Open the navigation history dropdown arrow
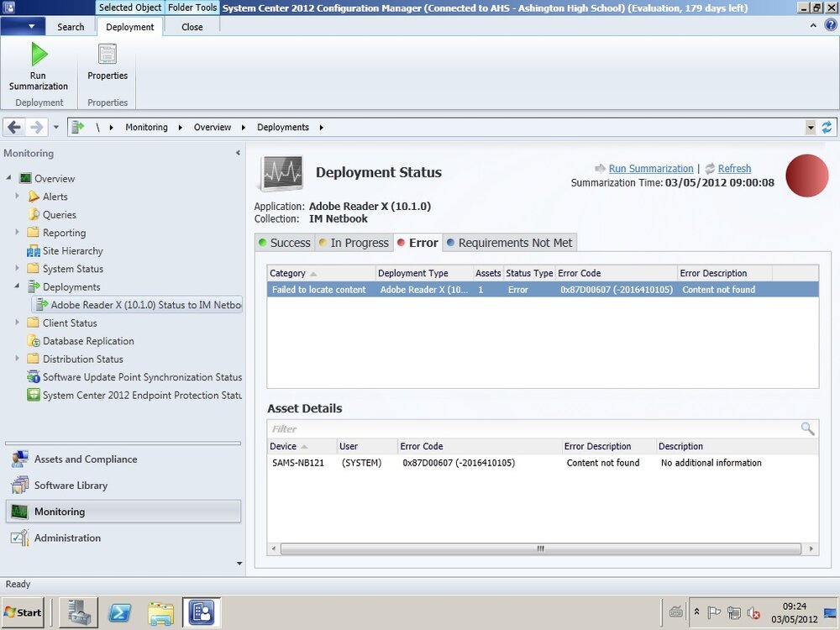This screenshot has width=840, height=630. [55, 128]
